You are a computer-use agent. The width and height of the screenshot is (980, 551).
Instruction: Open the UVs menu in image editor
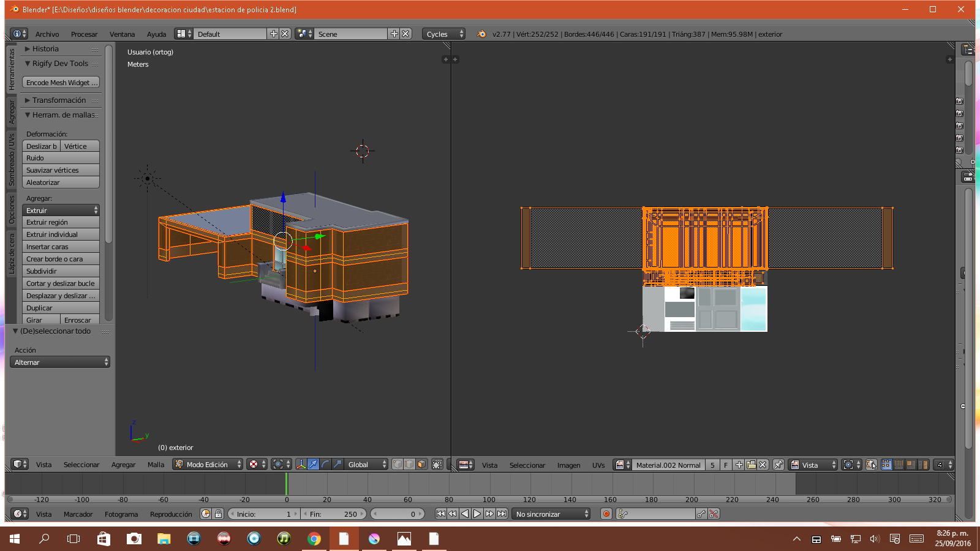(598, 465)
